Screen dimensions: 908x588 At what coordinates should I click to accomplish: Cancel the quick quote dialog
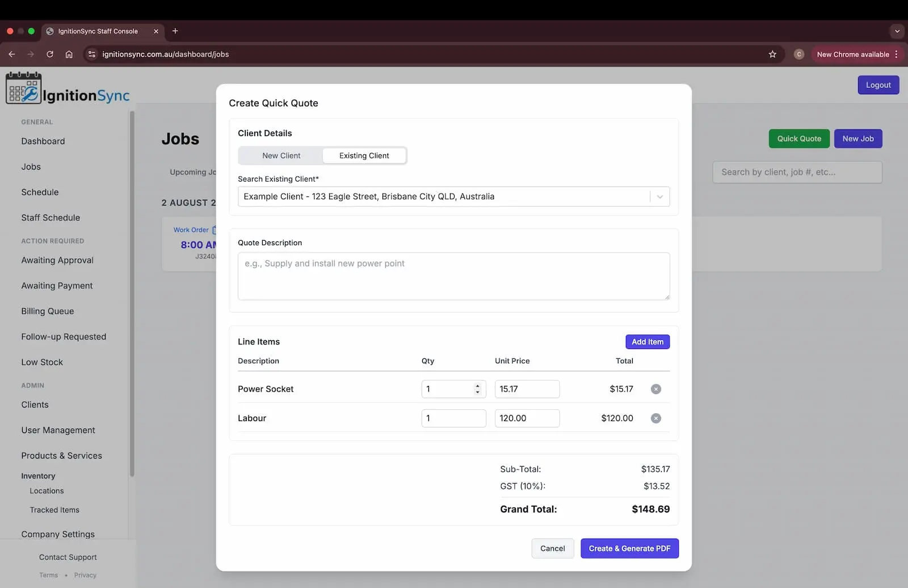[x=552, y=548]
